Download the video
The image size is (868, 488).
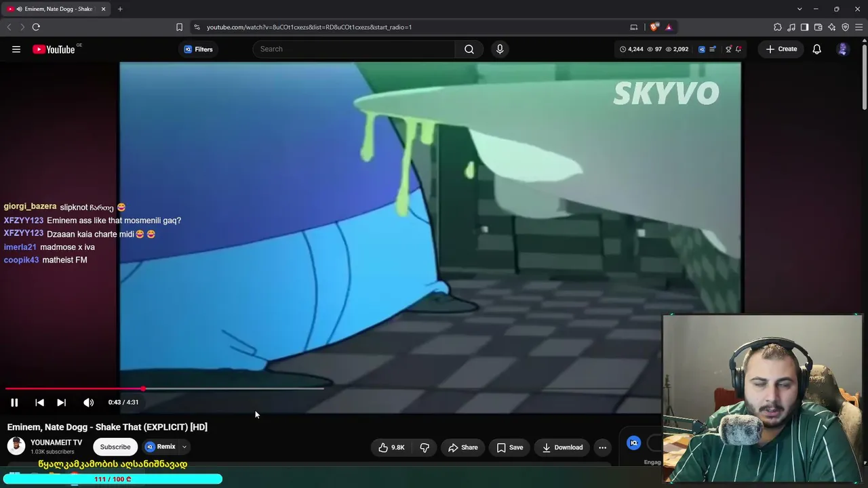[x=562, y=447]
